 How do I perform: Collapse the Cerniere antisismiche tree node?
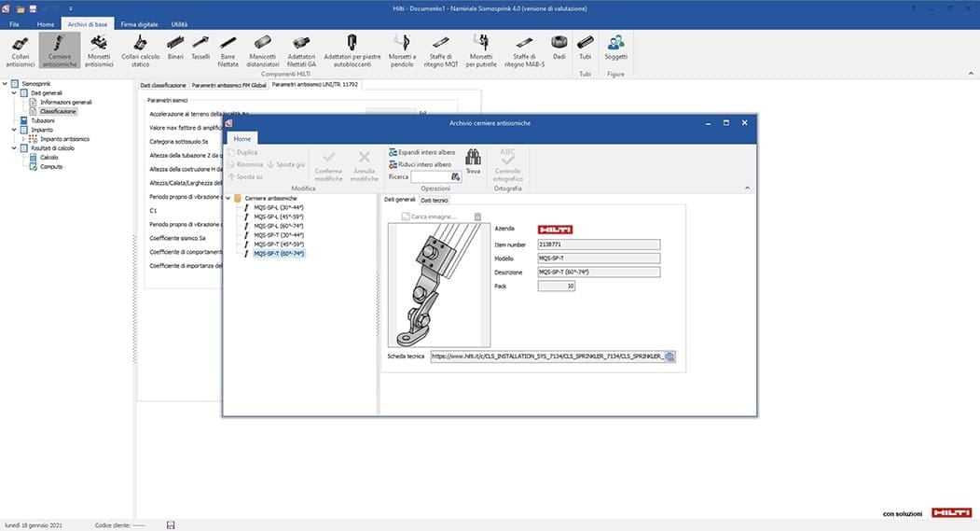[x=228, y=198]
